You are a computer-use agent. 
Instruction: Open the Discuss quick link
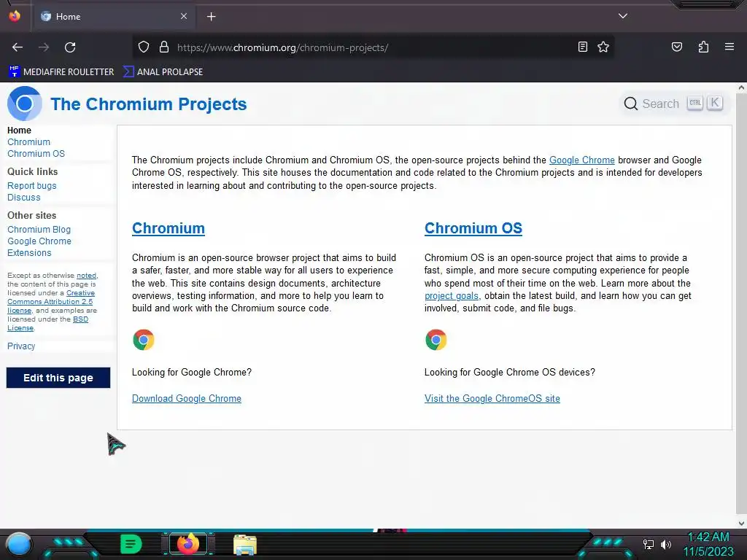point(24,197)
